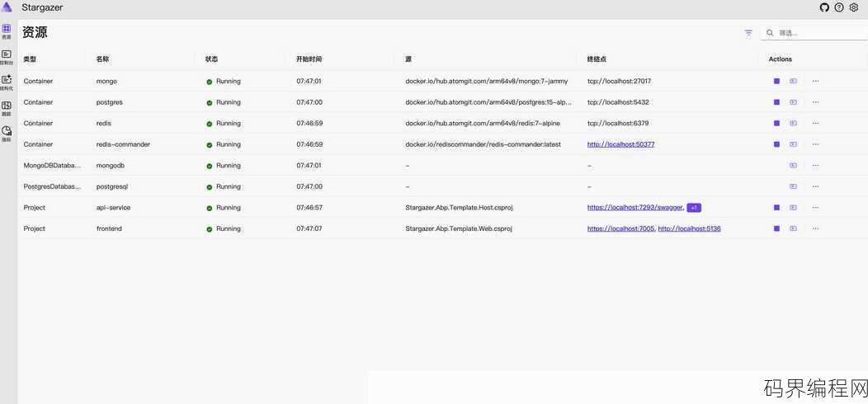Sort by the 状态 column header
The image size is (868, 404).
click(x=211, y=59)
